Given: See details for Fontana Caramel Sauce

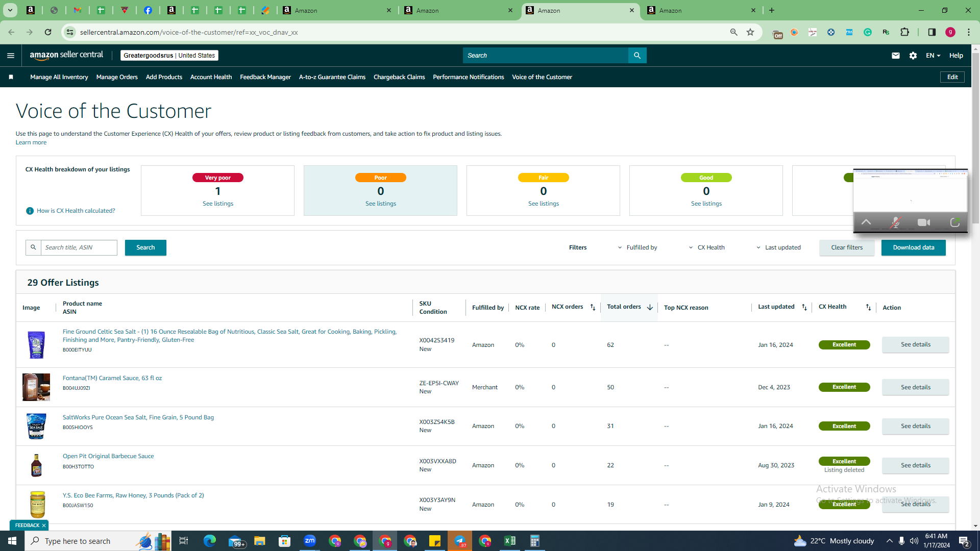Looking at the screenshot, I should [916, 387].
